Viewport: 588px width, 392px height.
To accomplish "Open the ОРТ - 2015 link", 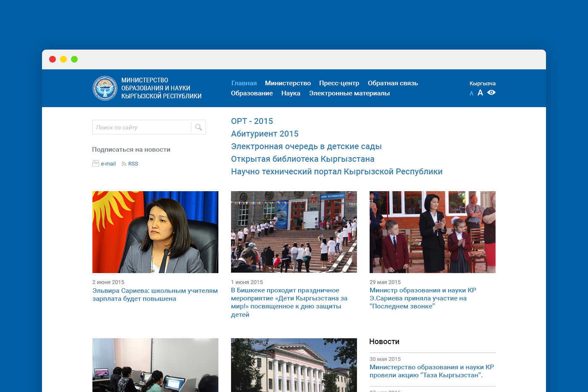I will pos(252,121).
